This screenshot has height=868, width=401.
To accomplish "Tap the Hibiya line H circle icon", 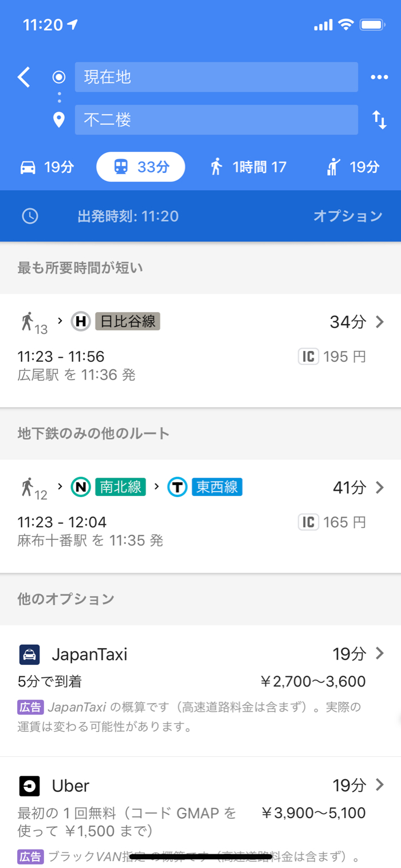I will pyautogui.click(x=81, y=322).
